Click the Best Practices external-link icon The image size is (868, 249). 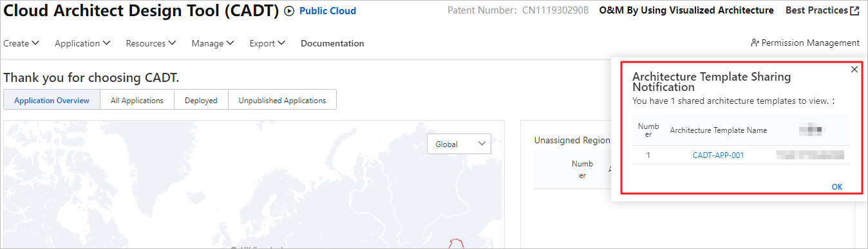tap(854, 10)
